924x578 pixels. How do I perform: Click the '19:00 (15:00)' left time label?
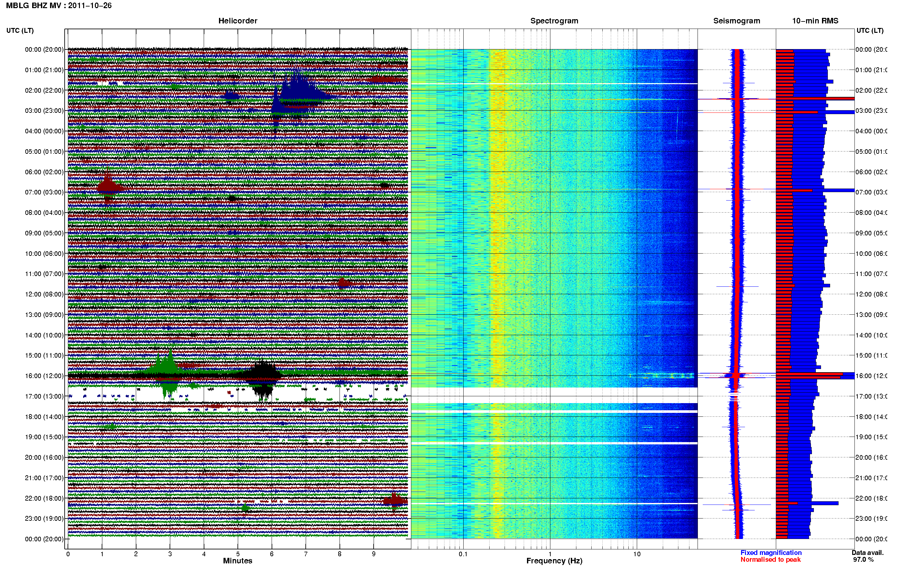tap(44, 437)
